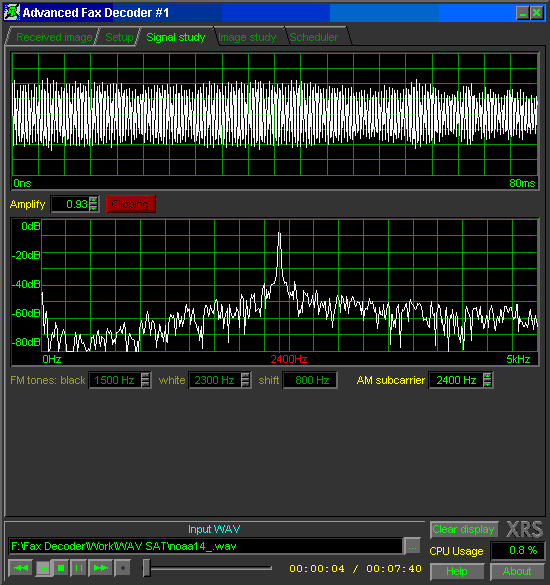550x585 pixels.
Task: Click the Amplify 0.93 value field
Action: click(x=70, y=204)
